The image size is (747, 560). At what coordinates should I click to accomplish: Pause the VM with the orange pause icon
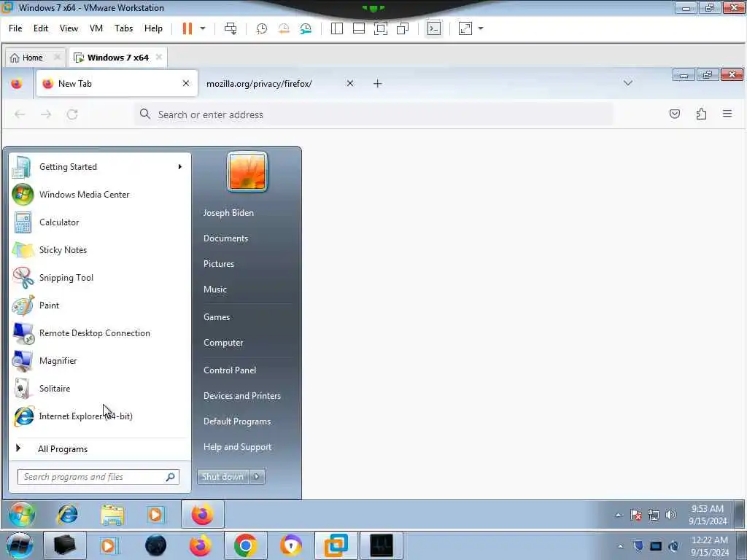[x=187, y=28]
